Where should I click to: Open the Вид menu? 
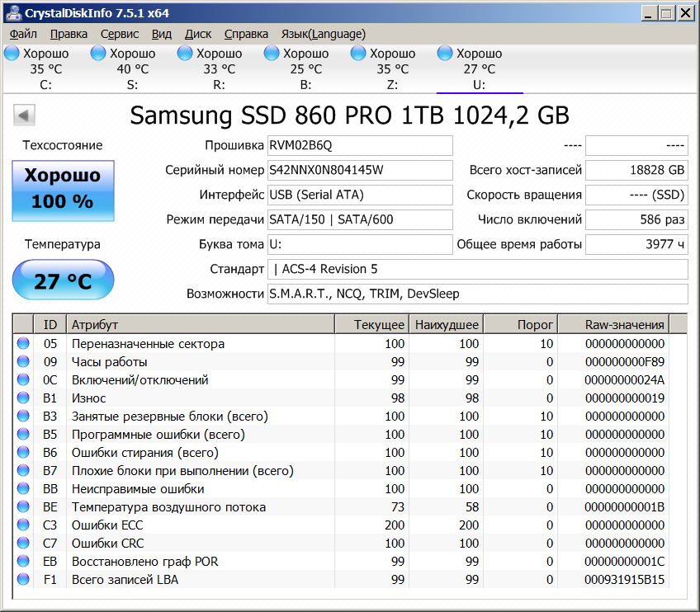click(162, 35)
